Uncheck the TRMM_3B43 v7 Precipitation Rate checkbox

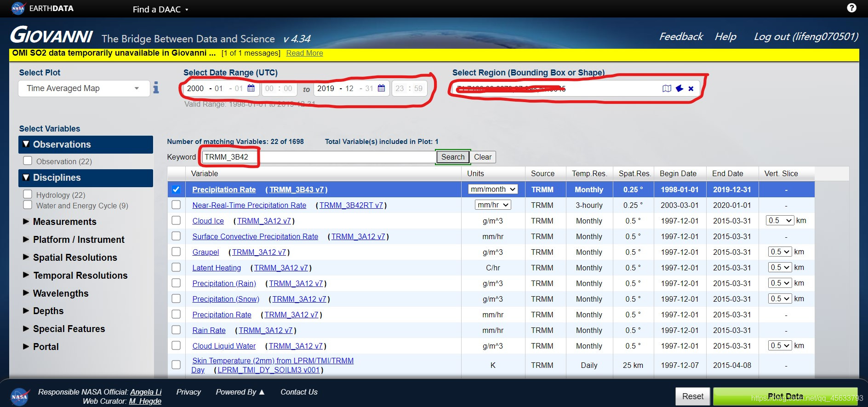pyautogui.click(x=176, y=189)
